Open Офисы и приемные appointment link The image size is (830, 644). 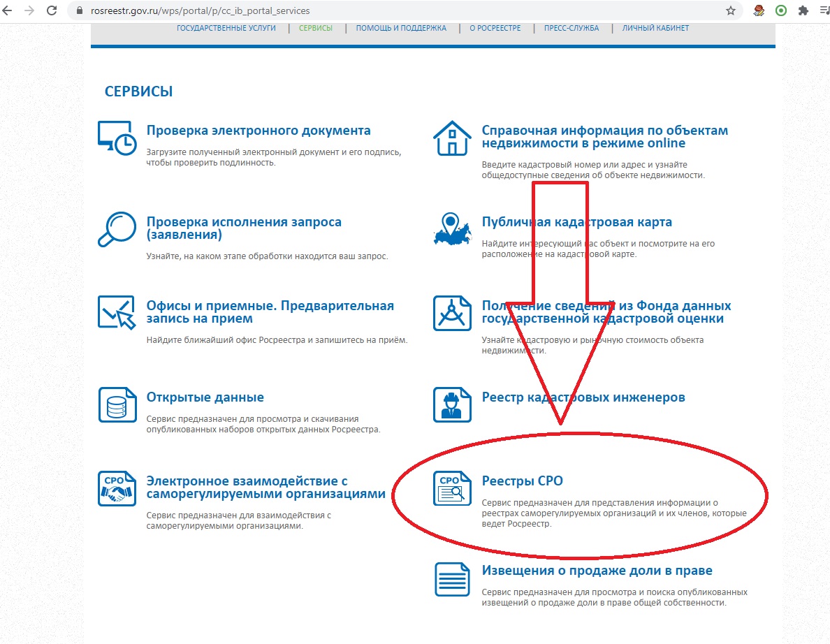tap(270, 312)
